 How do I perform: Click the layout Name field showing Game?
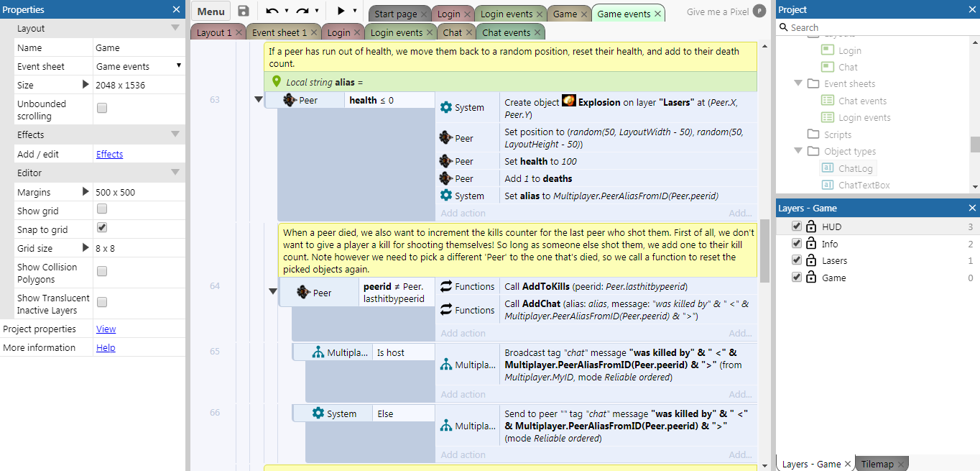[139, 47]
